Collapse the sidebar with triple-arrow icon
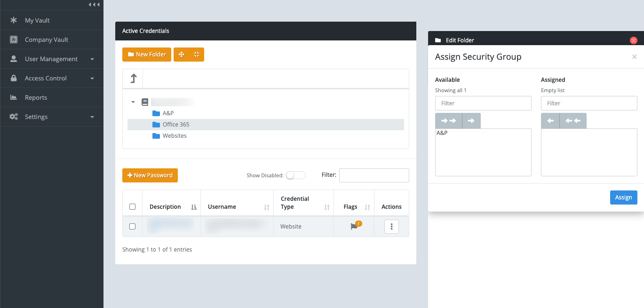The height and width of the screenshot is (308, 644). 94,5
